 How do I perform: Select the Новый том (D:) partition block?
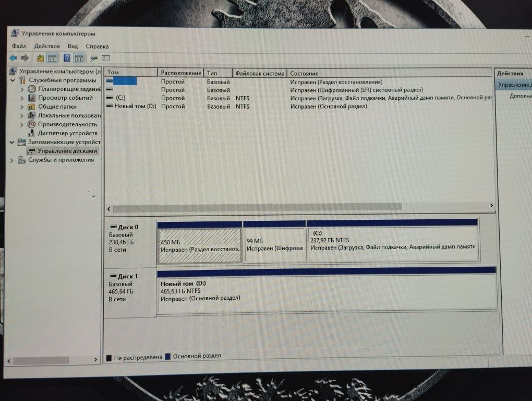click(x=328, y=292)
